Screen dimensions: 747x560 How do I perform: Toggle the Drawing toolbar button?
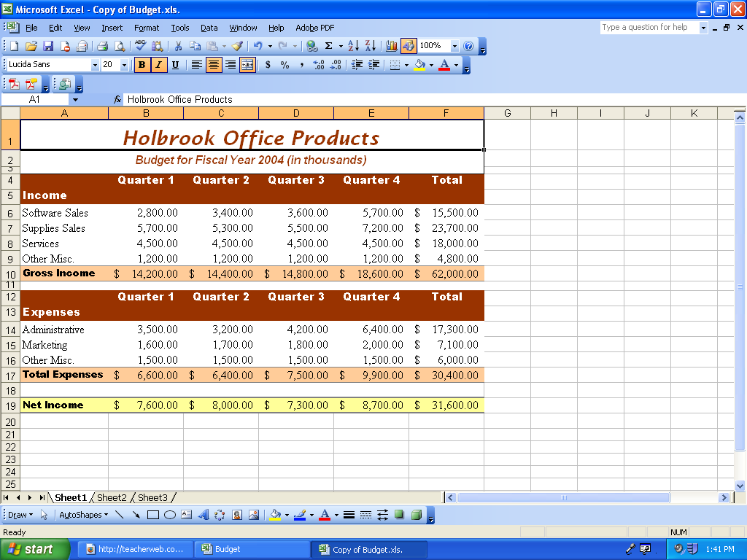(409, 46)
